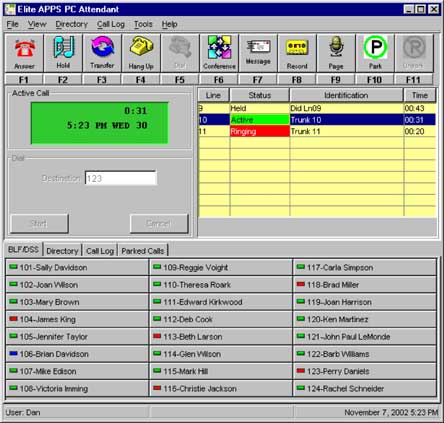Screen dimensions: 444x423
Task: Sort by the Status column header
Action: click(260, 95)
